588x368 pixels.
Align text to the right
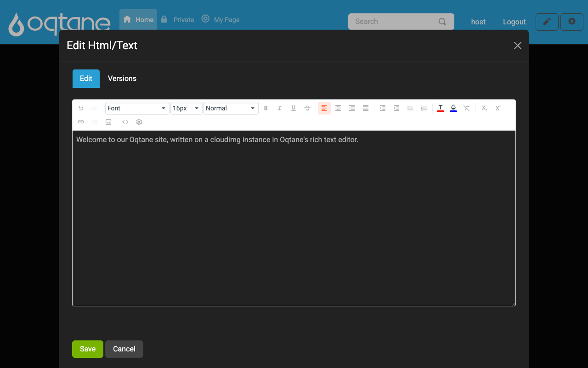pos(352,108)
